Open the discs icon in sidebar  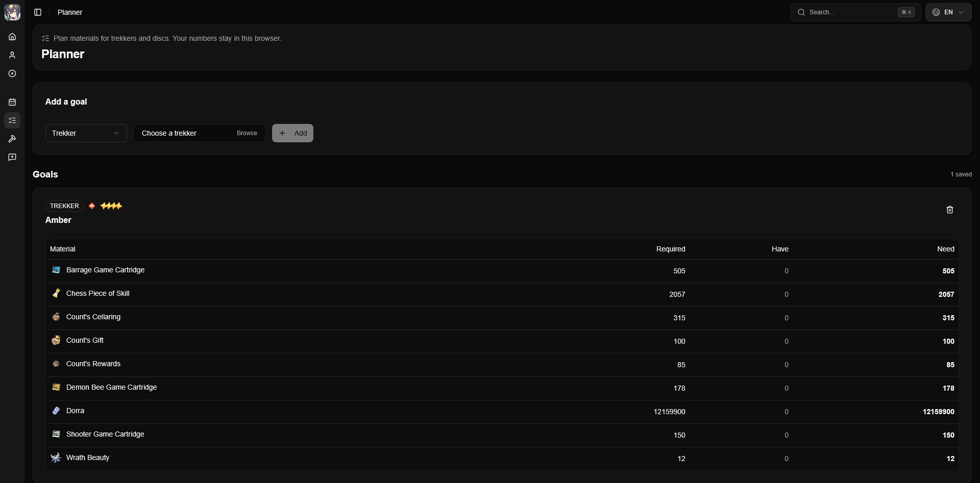click(x=12, y=73)
